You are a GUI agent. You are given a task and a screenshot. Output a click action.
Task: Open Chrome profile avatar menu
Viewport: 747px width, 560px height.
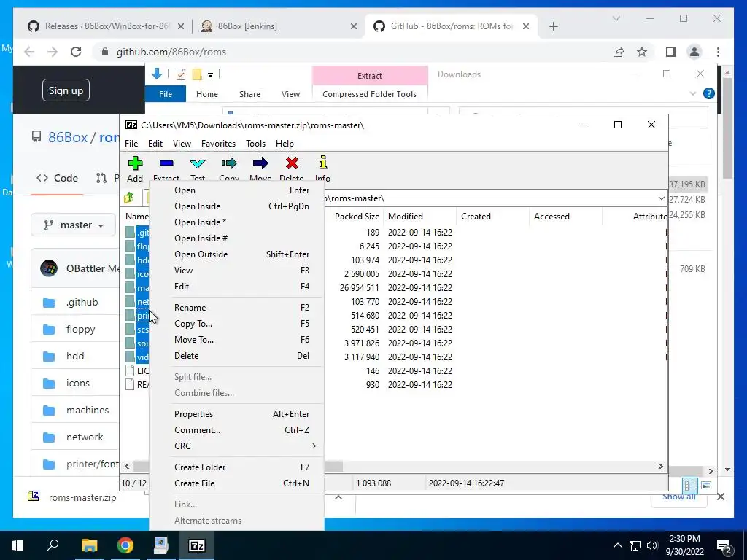694,52
